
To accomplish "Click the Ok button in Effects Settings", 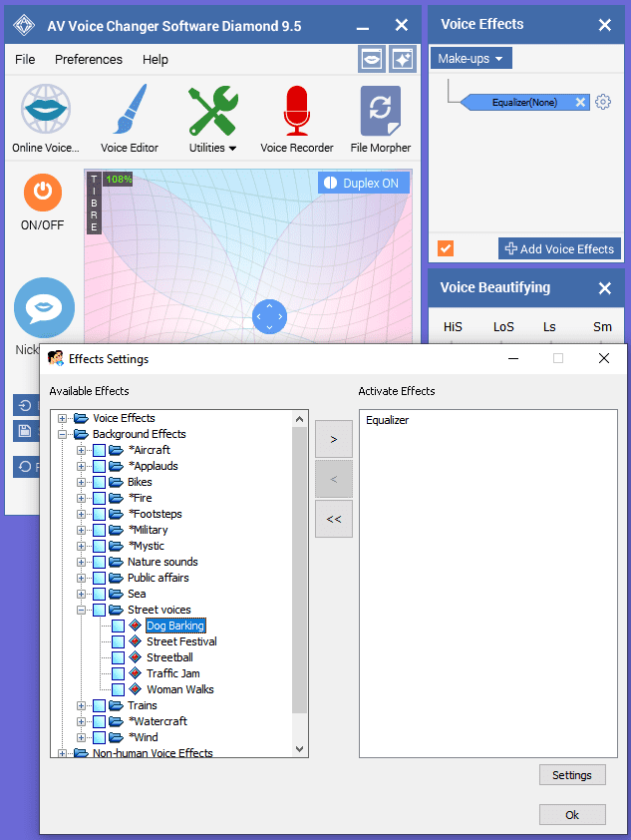I will coord(572,815).
